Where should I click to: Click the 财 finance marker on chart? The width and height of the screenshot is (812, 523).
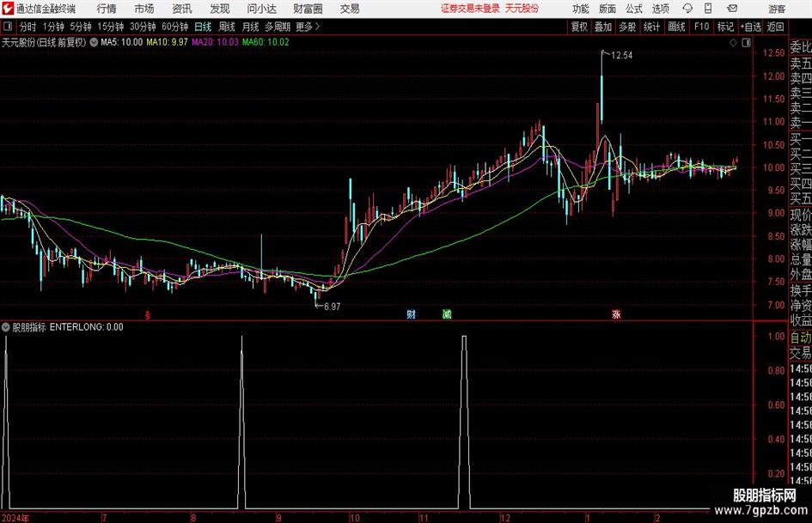(x=412, y=313)
